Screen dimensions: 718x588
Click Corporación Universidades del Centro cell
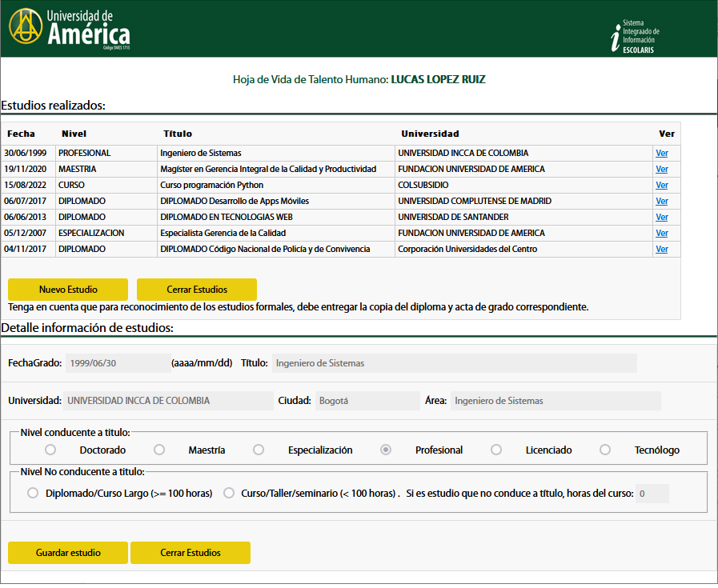(x=523, y=249)
